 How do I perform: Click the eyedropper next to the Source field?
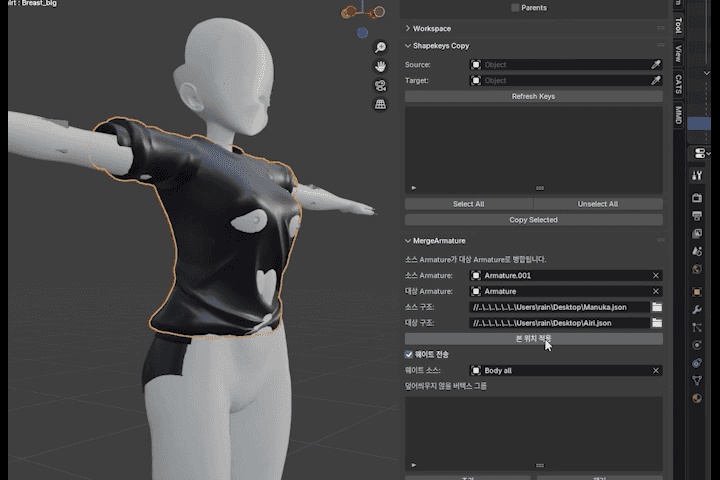656,65
